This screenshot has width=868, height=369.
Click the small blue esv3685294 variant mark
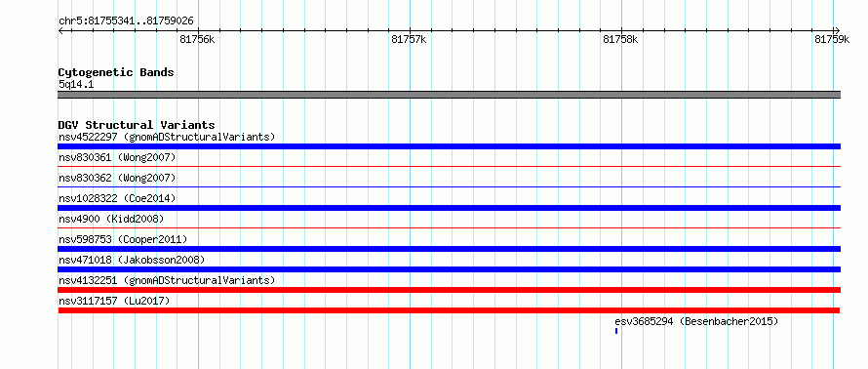tap(616, 331)
